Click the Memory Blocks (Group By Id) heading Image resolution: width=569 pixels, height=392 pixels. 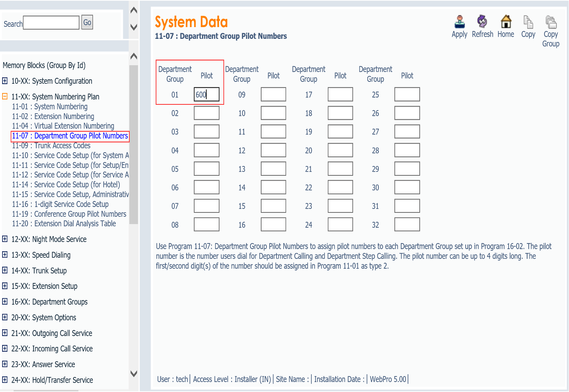click(44, 65)
